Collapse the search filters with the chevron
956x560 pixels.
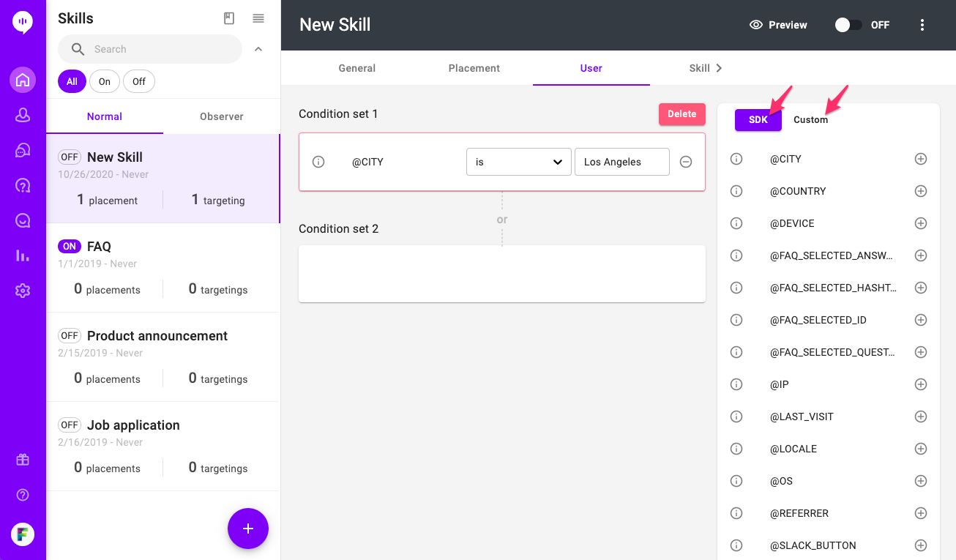click(x=258, y=49)
